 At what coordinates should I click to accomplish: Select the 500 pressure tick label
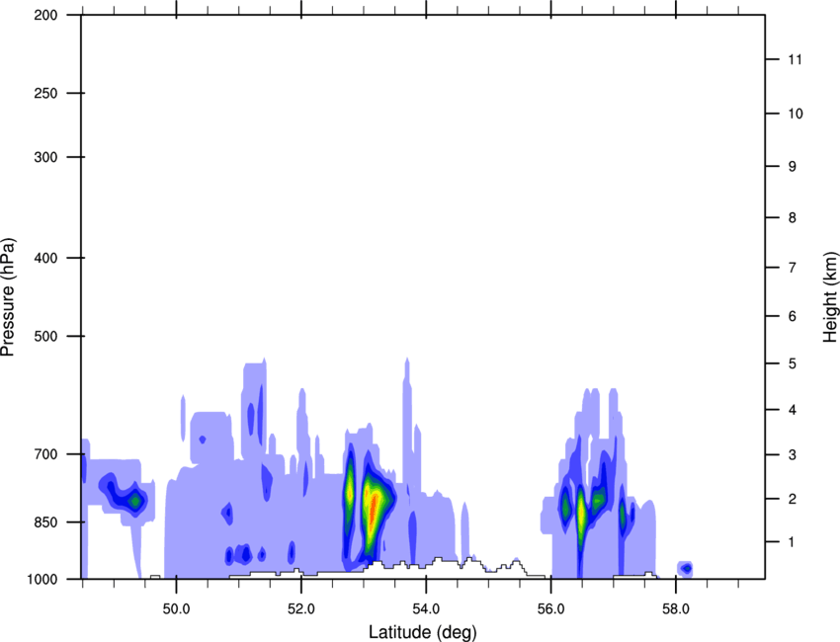[45, 336]
